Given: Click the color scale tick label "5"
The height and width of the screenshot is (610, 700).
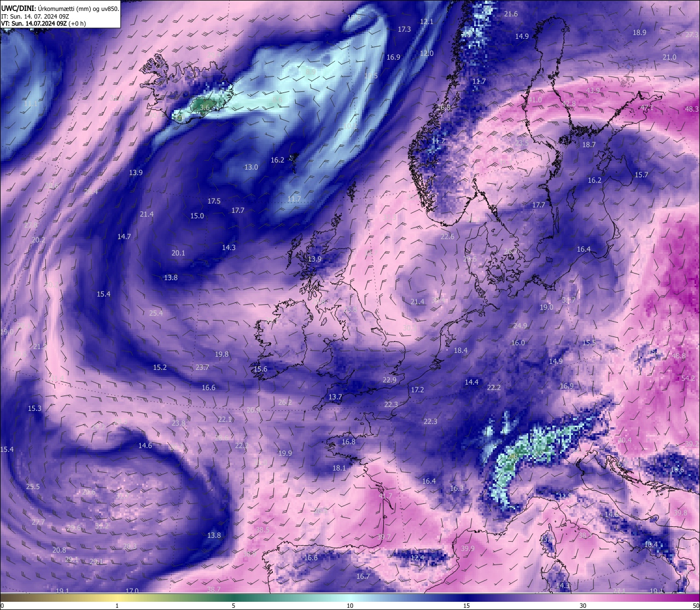Looking at the screenshot, I should [x=234, y=605].
